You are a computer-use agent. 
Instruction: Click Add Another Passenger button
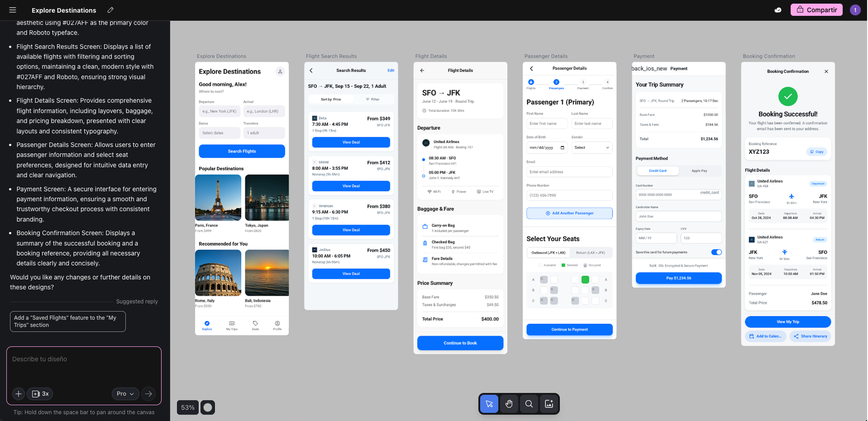[x=570, y=213]
